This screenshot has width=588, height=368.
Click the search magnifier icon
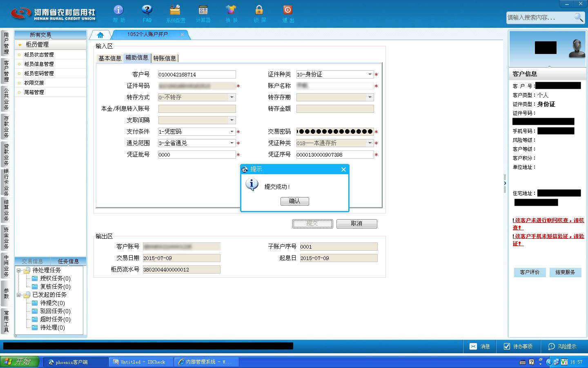[579, 17]
